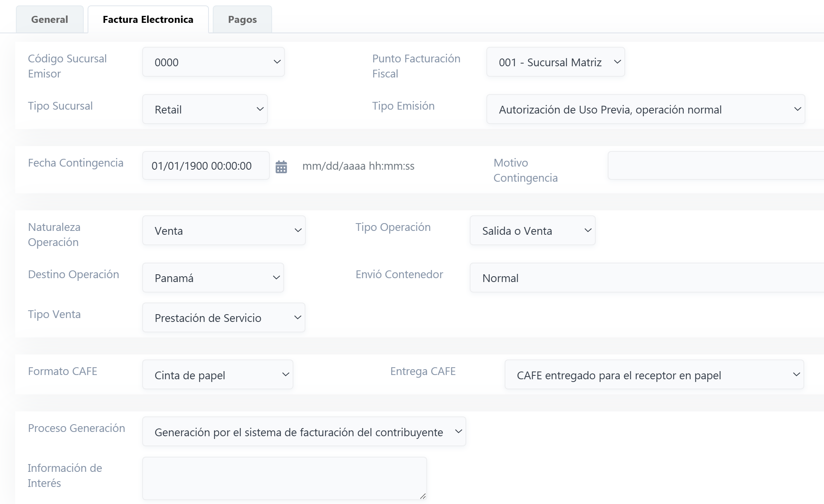The width and height of the screenshot is (824, 504).
Task: Expand the Tipo Sucursal Retail dropdown
Action: [x=205, y=109]
